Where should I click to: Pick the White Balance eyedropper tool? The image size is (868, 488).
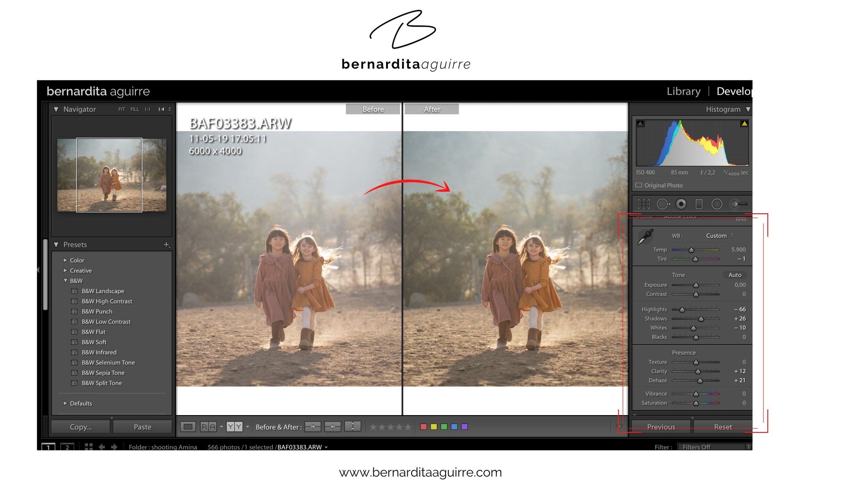tap(645, 237)
